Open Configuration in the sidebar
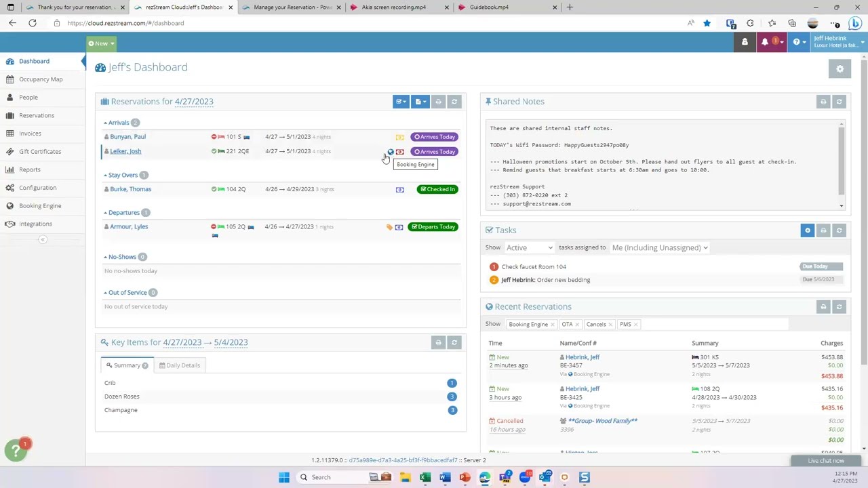 coord(37,188)
